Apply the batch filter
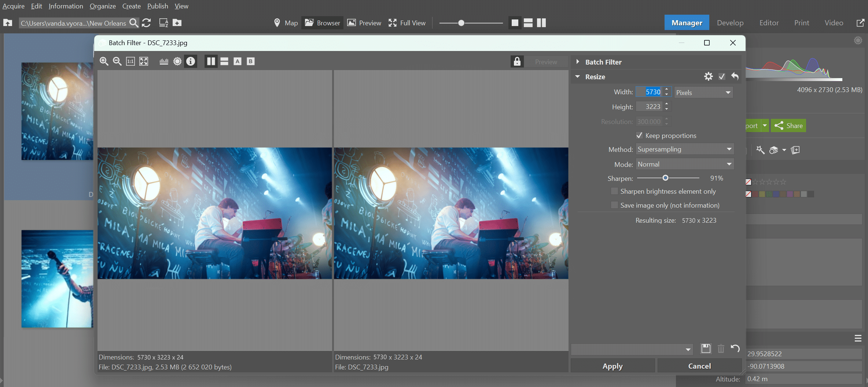868x387 pixels. 613,366
